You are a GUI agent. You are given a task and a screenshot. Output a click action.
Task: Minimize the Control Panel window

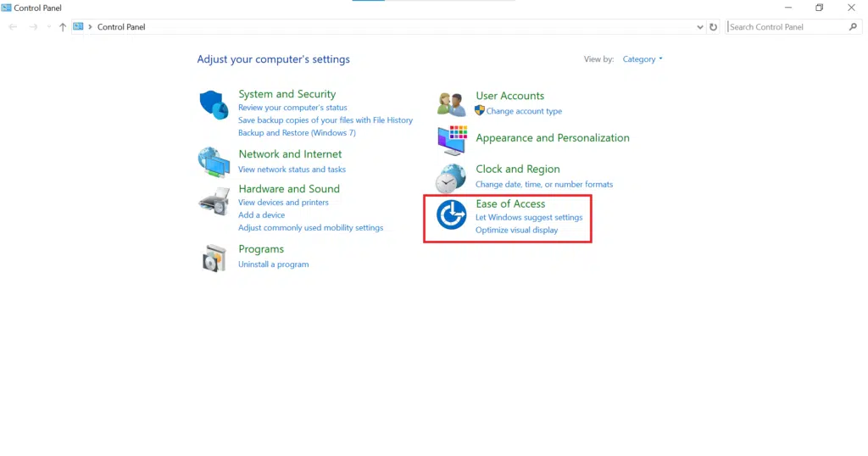[788, 8]
